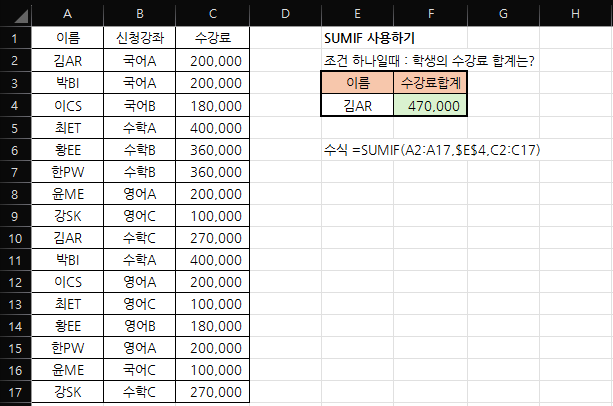Select cell C2 with 200,000

click(213, 61)
